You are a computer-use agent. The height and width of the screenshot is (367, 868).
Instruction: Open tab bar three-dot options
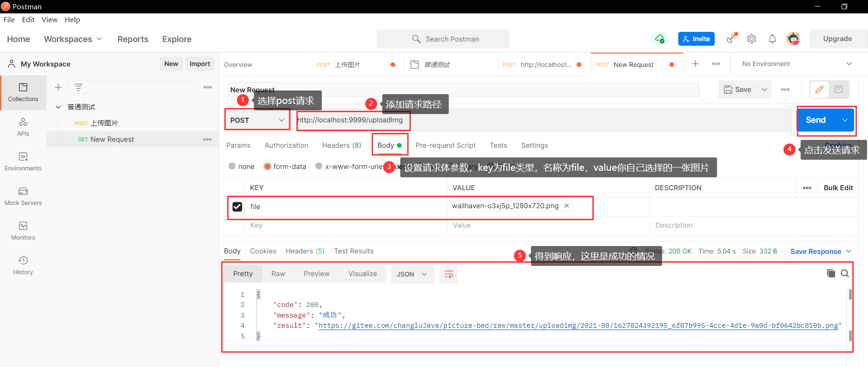[x=716, y=64]
